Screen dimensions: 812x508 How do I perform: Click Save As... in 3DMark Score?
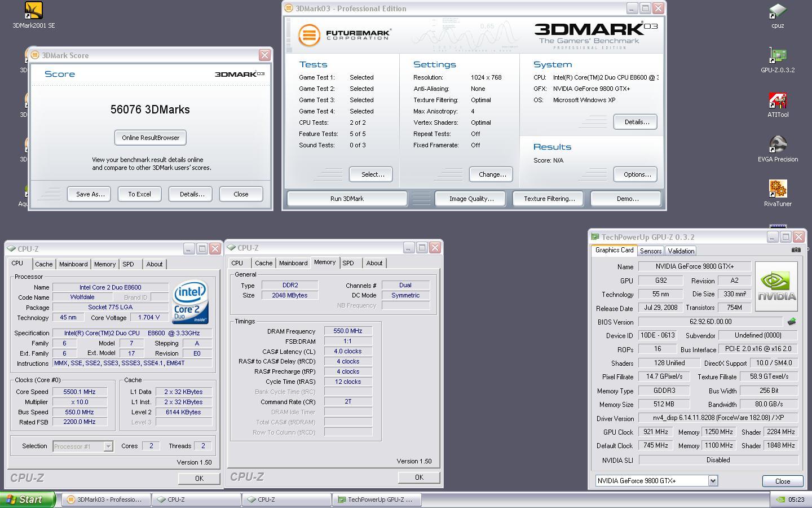coord(90,194)
